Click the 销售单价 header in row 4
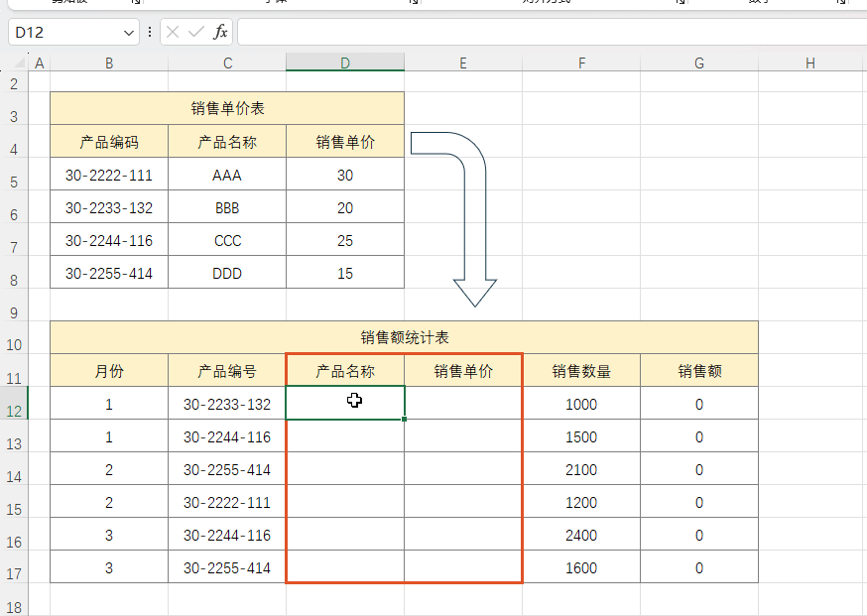 [345, 142]
